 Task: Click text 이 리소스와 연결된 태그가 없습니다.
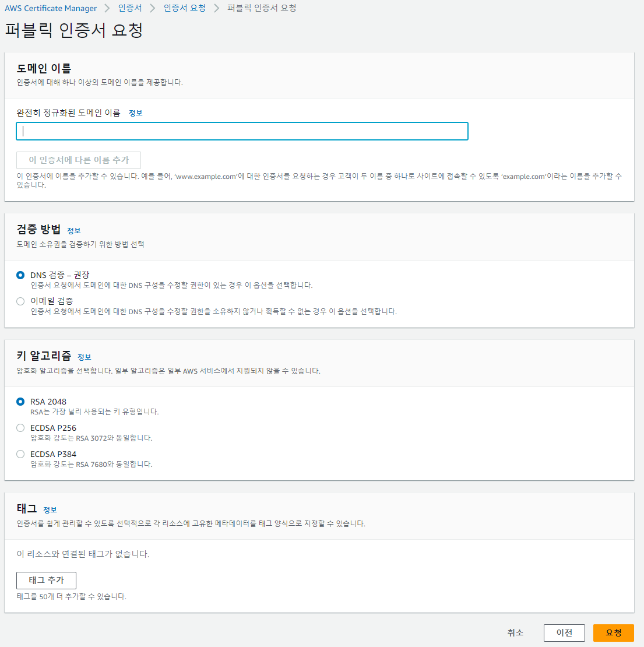coord(83,554)
